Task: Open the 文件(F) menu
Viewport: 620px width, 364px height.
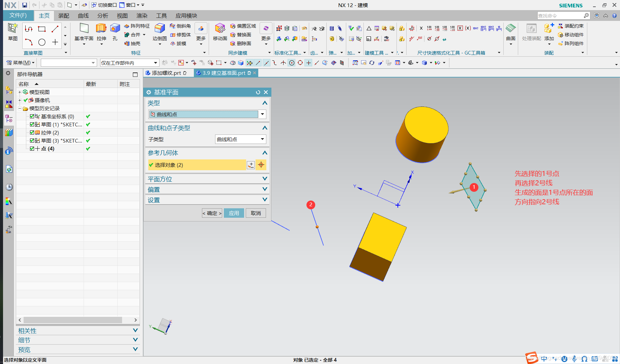Action: (18, 16)
